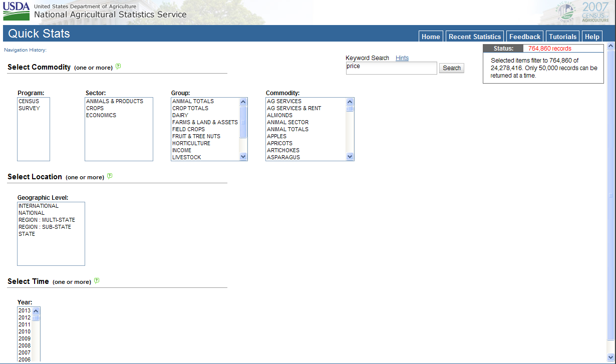Pick APPLES in the Commodity list
This screenshot has width=616, height=364.
click(x=306, y=136)
